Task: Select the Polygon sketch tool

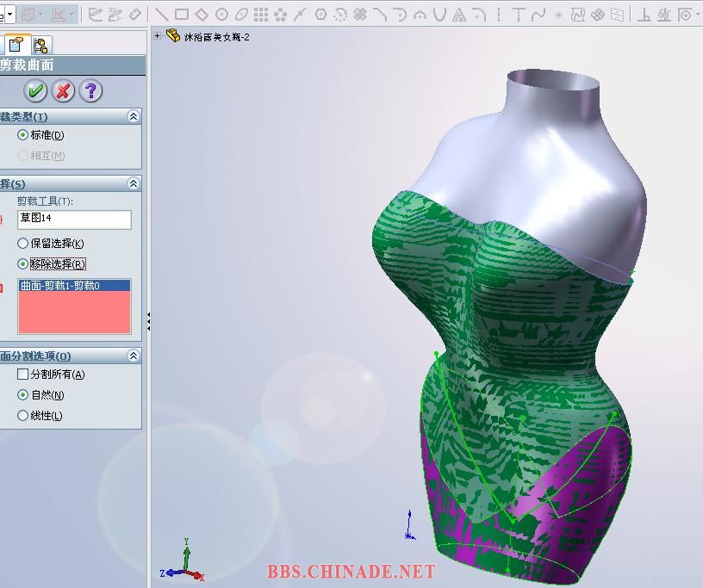Action: [x=320, y=15]
